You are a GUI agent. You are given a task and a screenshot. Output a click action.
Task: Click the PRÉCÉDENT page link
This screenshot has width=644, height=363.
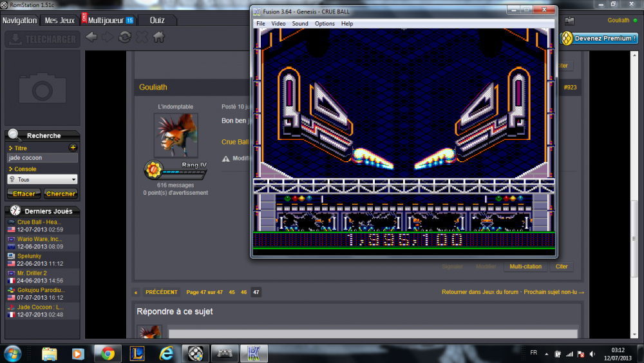point(162,292)
